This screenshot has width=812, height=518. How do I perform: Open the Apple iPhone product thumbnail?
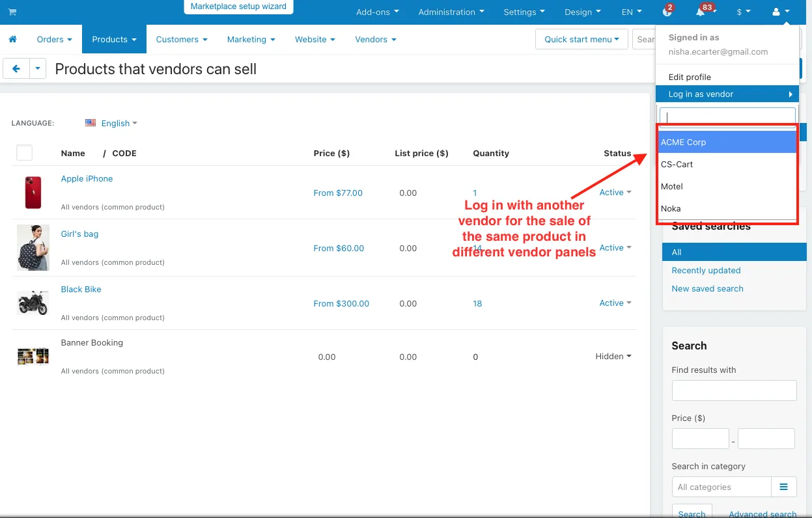point(33,193)
